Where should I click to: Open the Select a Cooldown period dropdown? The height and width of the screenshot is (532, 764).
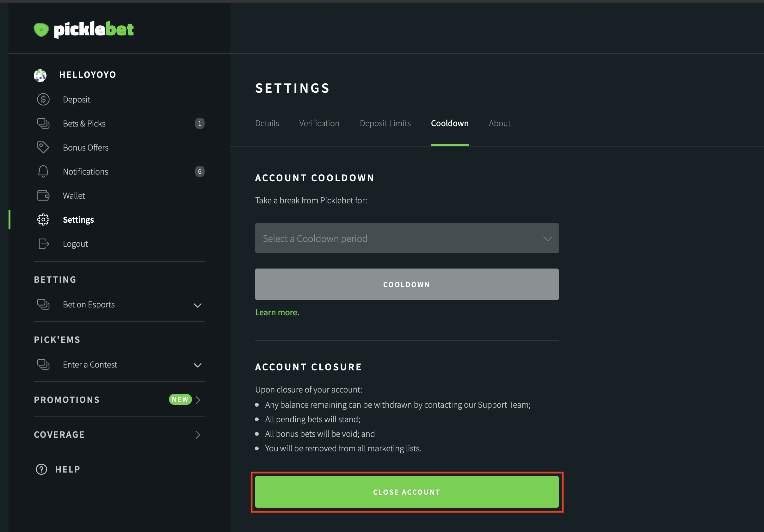[407, 238]
